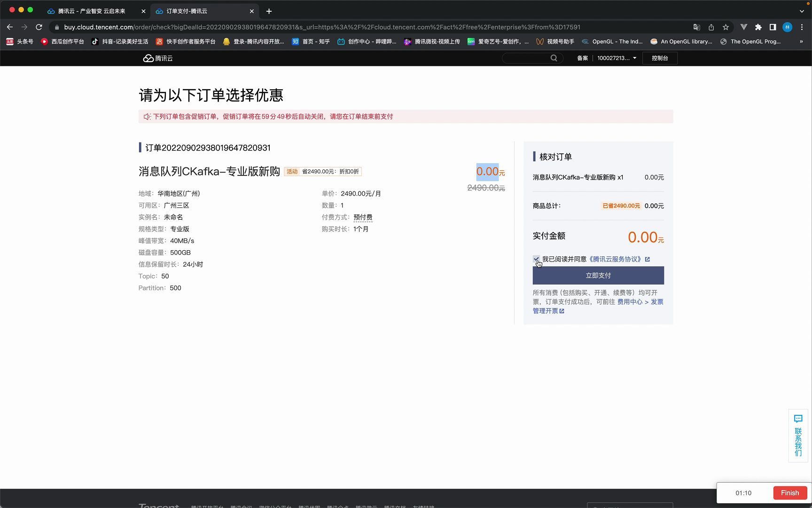
Task: Open 创作中心 - 哔哩哔哩 bookmark
Action: (x=367, y=41)
